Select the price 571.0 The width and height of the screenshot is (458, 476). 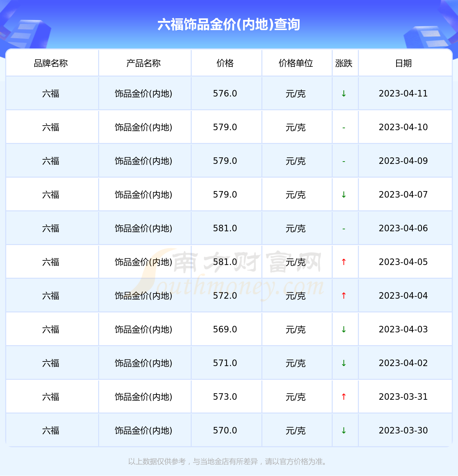[x=225, y=363]
